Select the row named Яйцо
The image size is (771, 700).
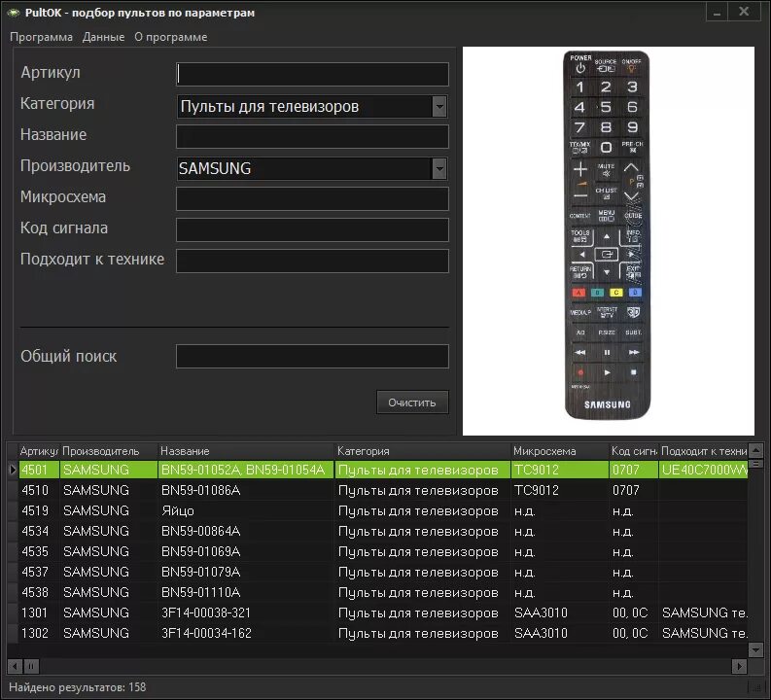pos(383,510)
